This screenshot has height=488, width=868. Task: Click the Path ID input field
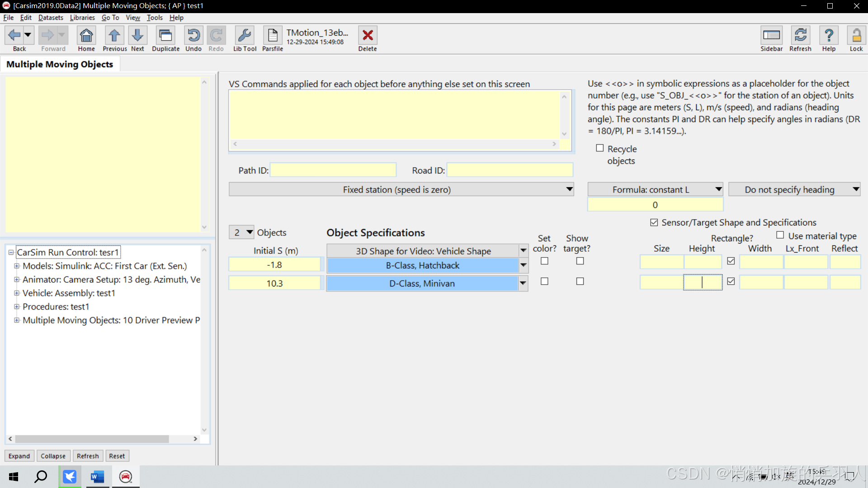point(333,170)
